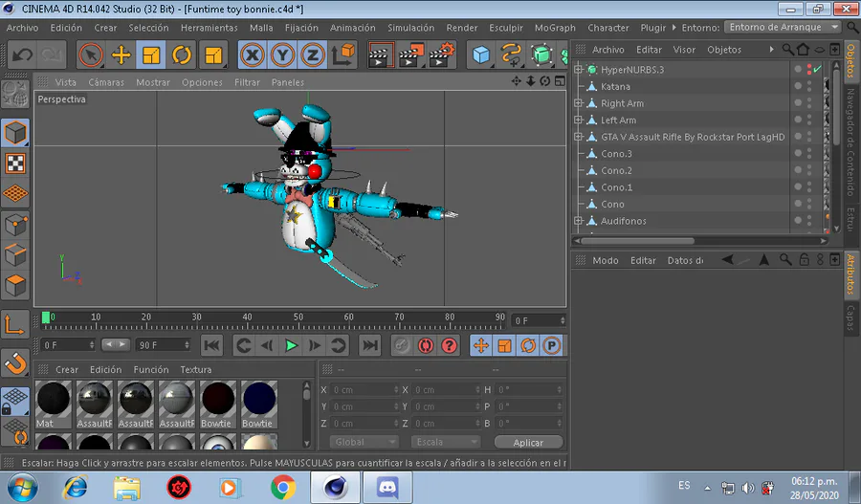
Task: Open the MoGraph menu
Action: pos(555,28)
